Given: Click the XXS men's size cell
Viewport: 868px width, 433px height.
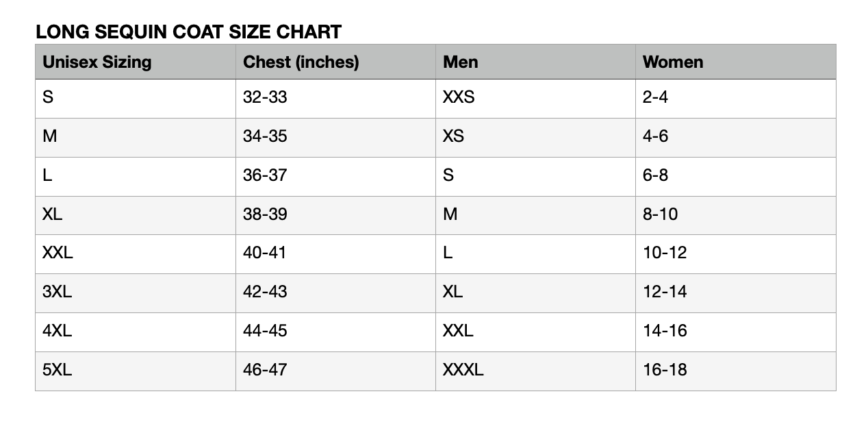Looking at the screenshot, I should point(459,97).
